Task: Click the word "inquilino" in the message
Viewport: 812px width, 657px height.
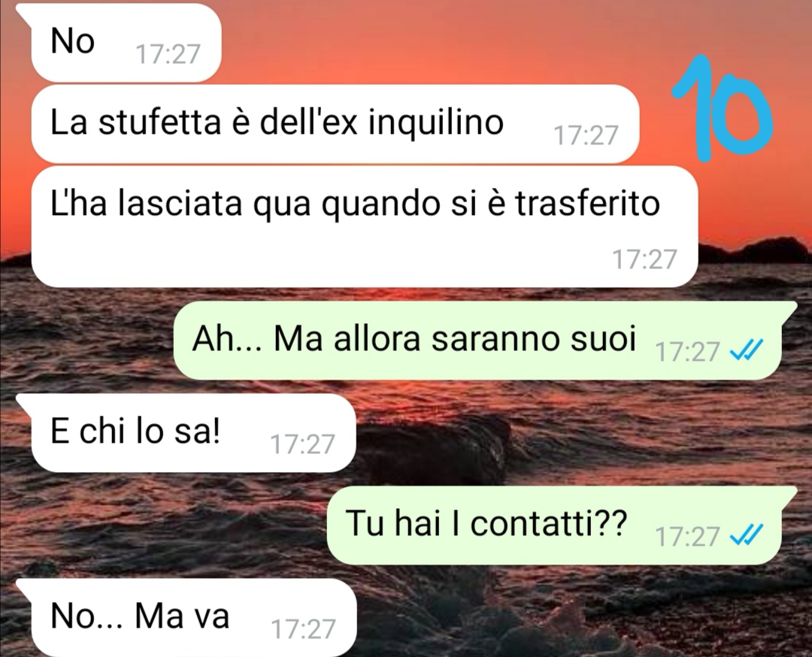Action: point(436,124)
